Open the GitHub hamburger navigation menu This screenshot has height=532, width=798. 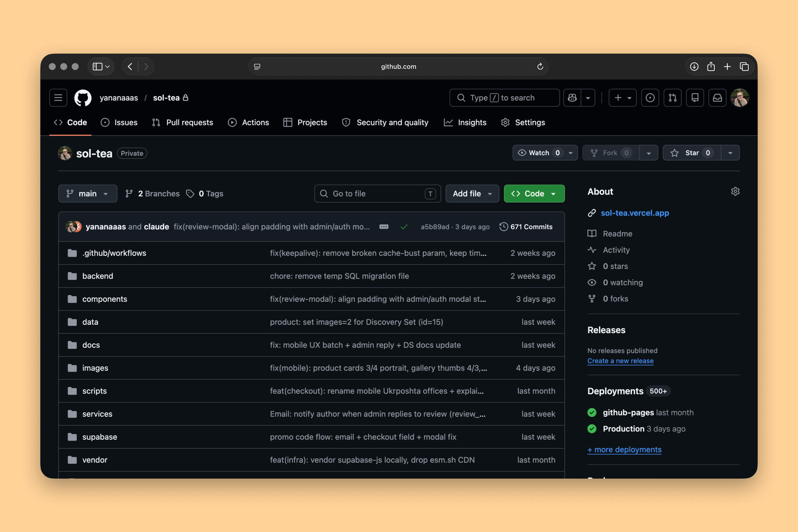[58, 98]
